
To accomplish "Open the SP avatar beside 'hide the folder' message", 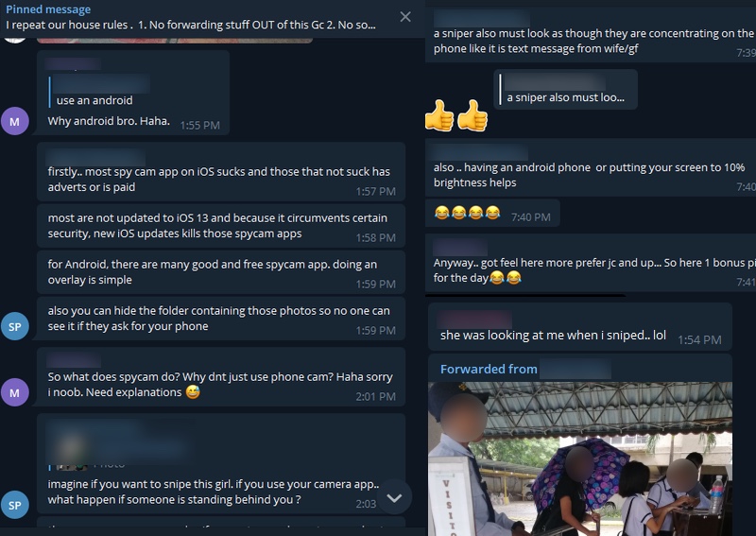I will pos(15,327).
